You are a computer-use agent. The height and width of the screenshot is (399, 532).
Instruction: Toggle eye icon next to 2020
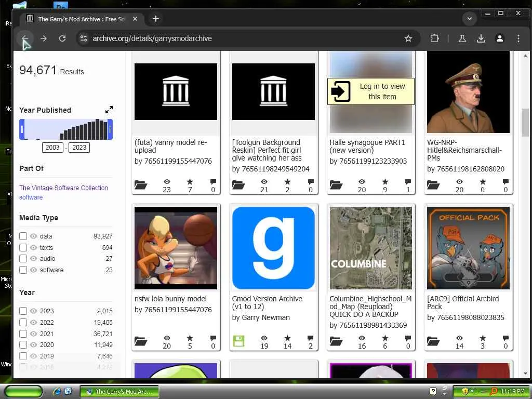[x=33, y=345]
